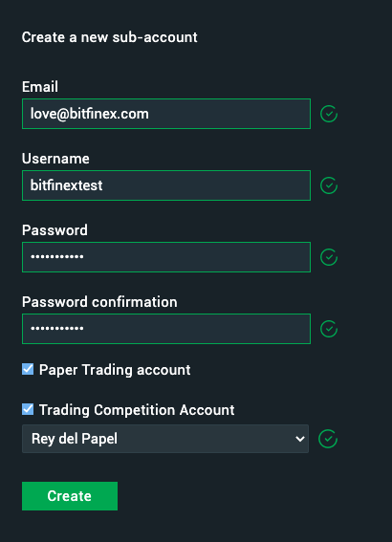Click the Password confirmation label text
Image resolution: width=392 pixels, height=542 pixels.
pyautogui.click(x=99, y=302)
